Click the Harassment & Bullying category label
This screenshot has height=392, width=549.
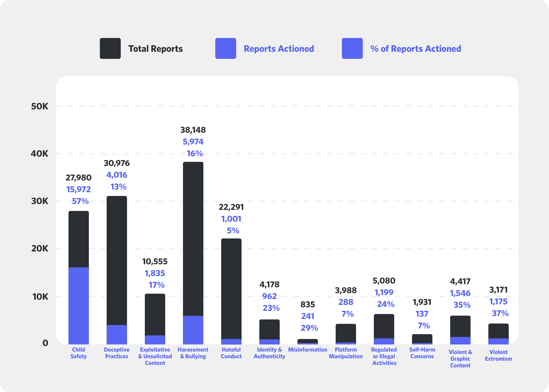[193, 353]
